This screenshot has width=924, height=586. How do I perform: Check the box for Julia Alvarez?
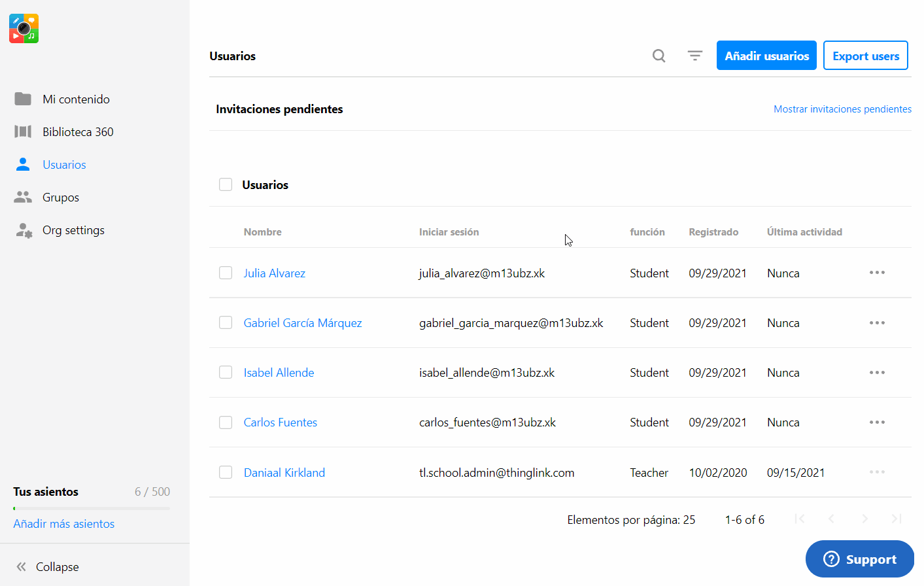[226, 273]
